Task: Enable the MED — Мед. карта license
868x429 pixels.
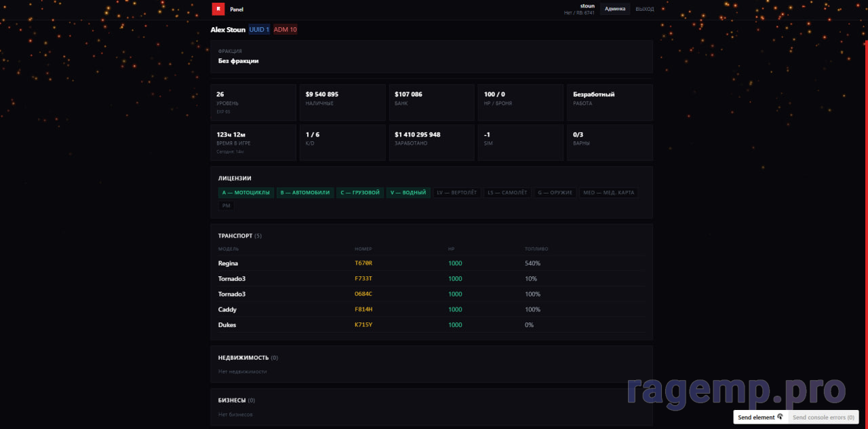Action: (x=608, y=193)
